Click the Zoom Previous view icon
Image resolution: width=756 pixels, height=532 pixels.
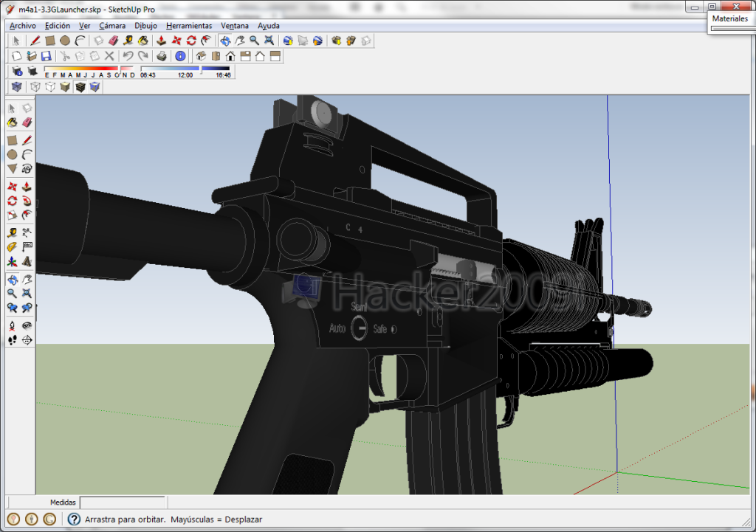pyautogui.click(x=12, y=308)
